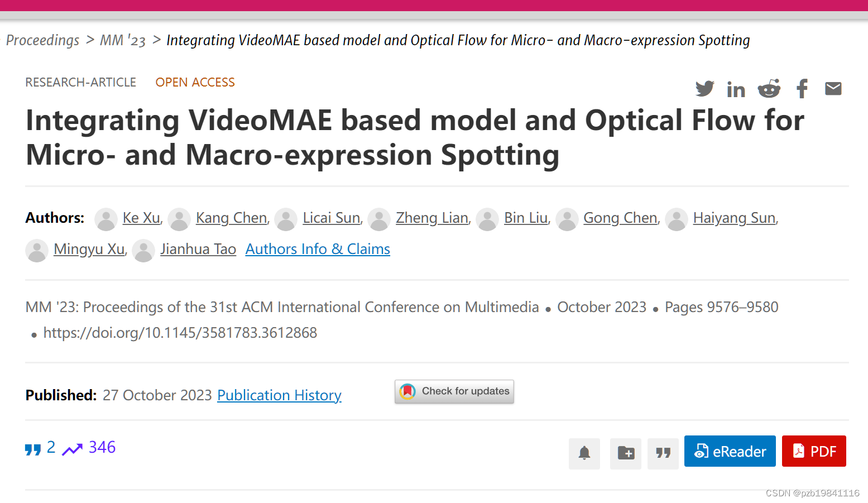868x503 pixels.
Task: Open the MM '23 breadcrumb entry
Action: pyautogui.click(x=123, y=40)
